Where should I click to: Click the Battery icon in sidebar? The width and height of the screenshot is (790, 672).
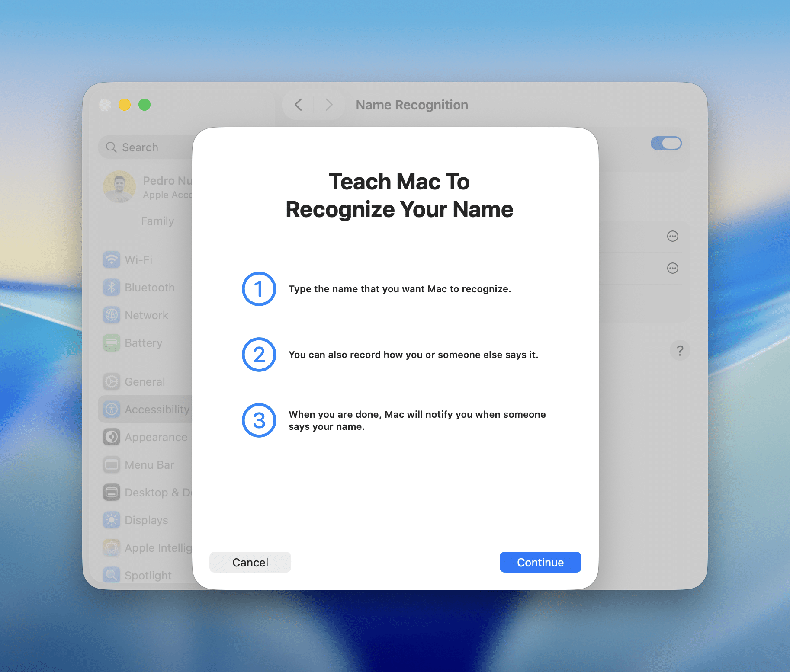tap(112, 343)
